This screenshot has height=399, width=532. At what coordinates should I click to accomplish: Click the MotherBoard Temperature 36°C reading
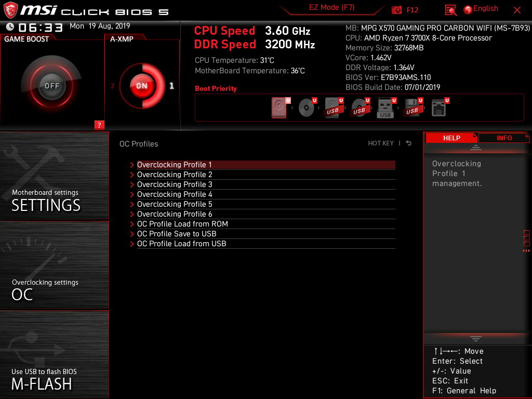pyautogui.click(x=250, y=71)
